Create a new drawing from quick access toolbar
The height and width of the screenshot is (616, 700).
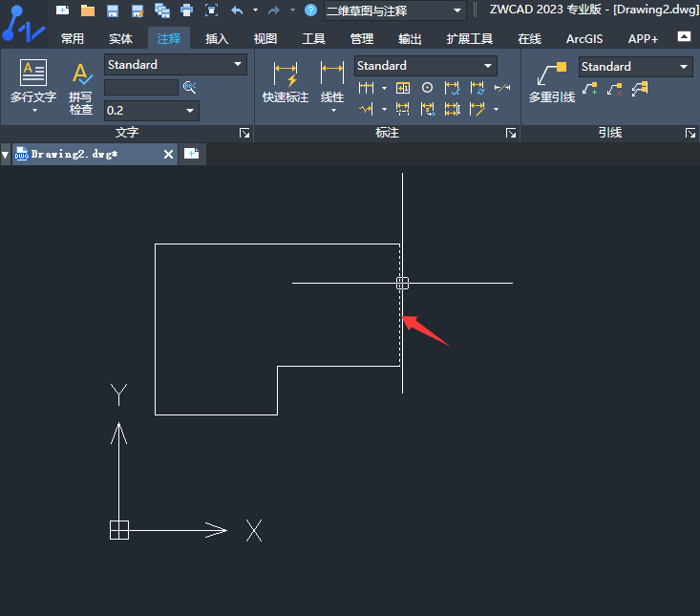point(62,10)
